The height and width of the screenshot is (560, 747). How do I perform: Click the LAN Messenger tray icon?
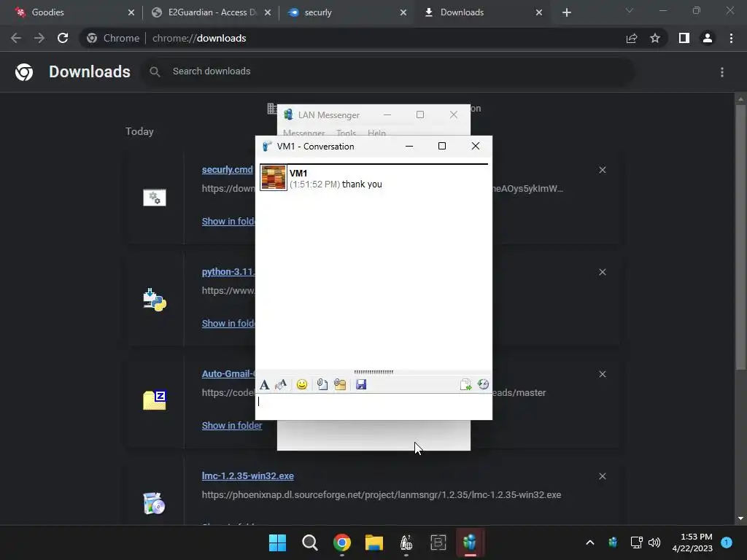click(x=613, y=542)
